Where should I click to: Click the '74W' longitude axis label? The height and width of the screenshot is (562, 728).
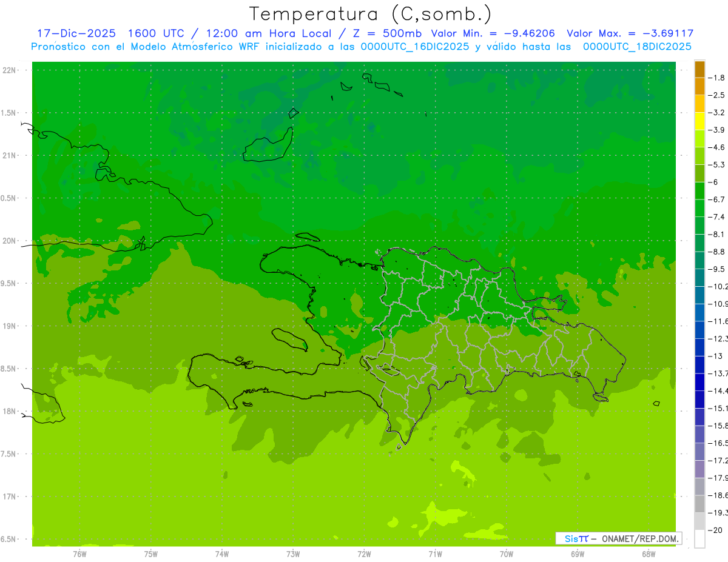(222, 554)
